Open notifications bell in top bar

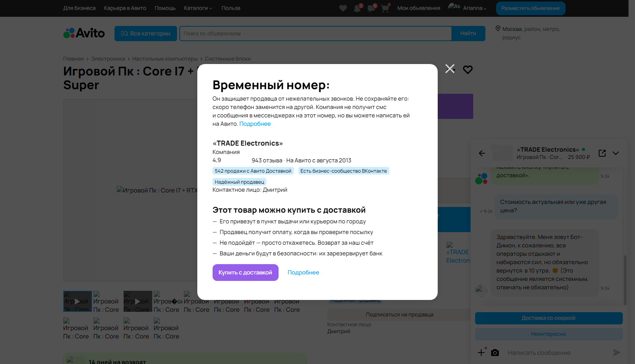point(357,8)
